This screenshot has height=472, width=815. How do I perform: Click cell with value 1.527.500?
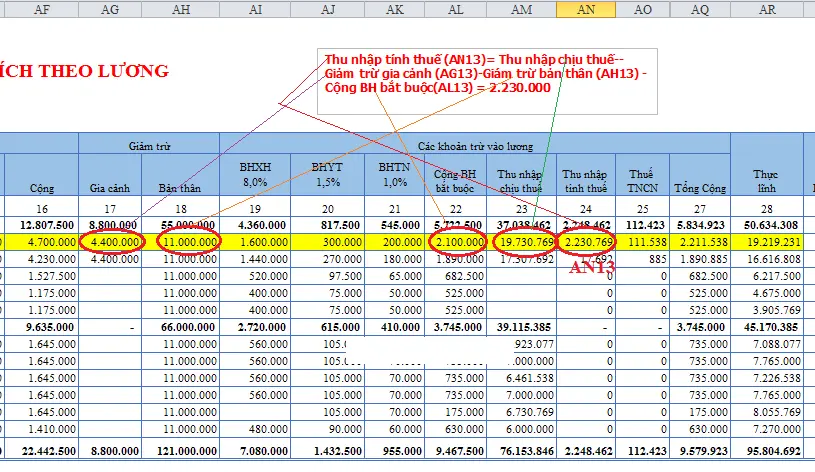click(x=42, y=276)
